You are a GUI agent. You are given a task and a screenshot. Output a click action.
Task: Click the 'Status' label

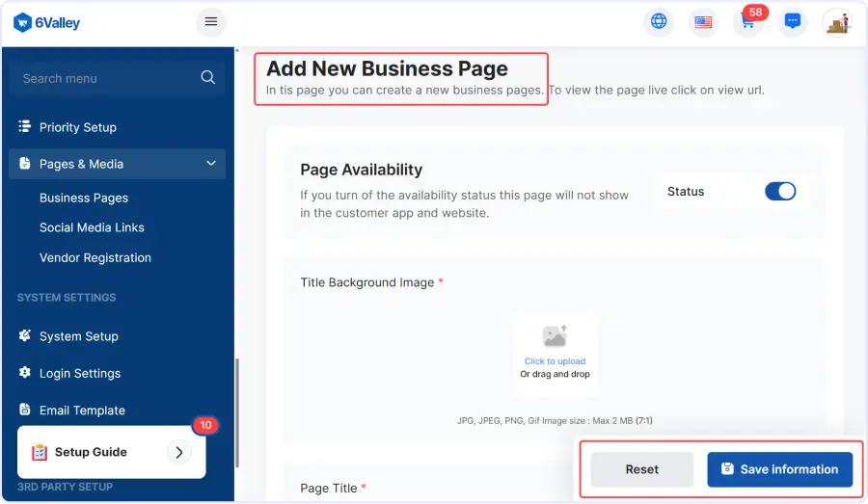coord(686,192)
